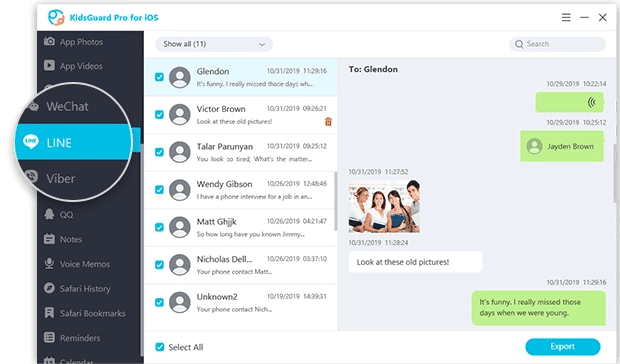Click the App Videos play icon

coord(49,65)
